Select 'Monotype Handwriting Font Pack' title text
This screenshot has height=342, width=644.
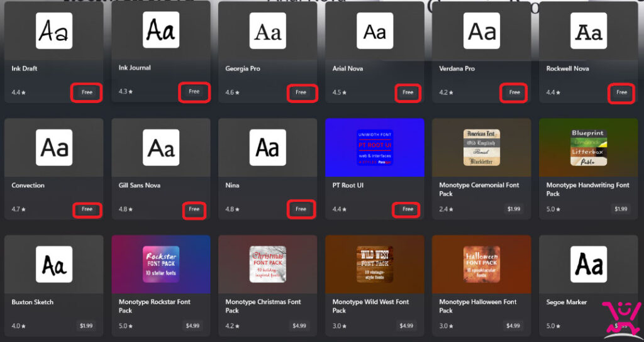[x=588, y=190]
